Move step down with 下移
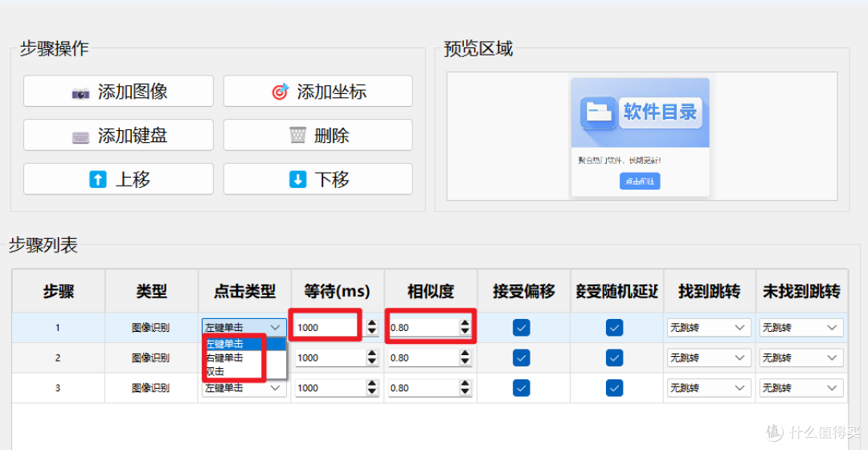 [x=317, y=178]
